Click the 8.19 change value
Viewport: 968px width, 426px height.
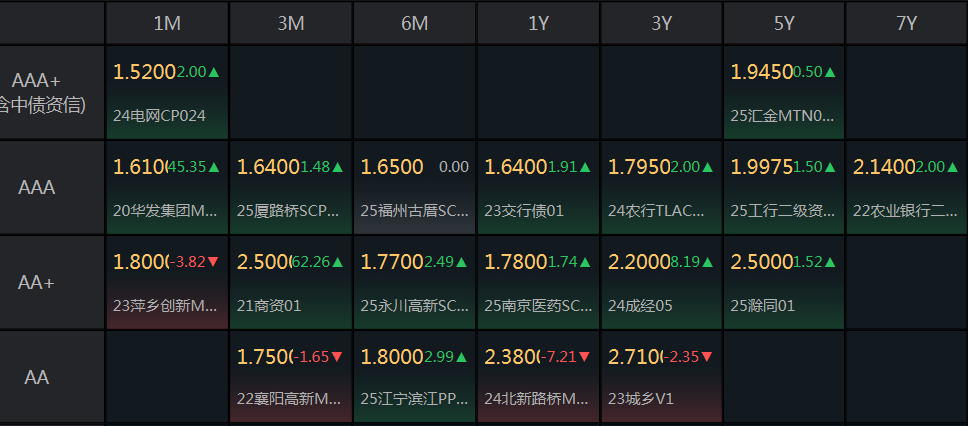(x=685, y=262)
